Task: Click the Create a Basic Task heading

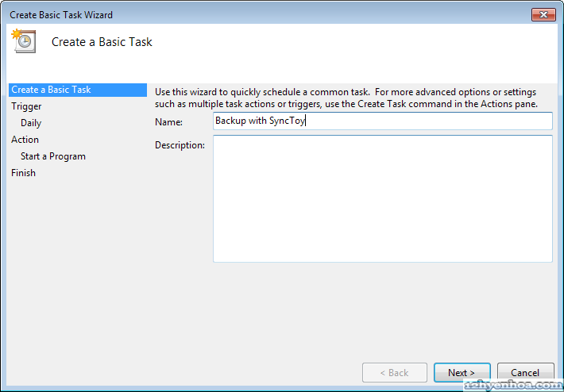Action: pos(102,42)
